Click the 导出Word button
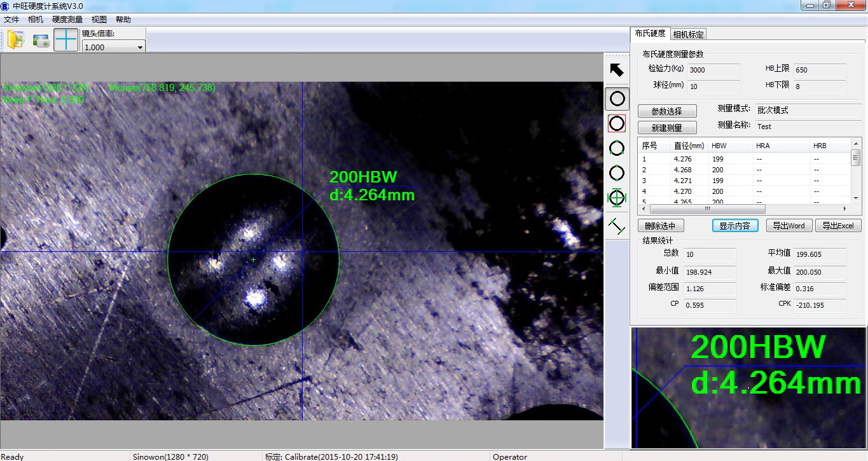This screenshot has width=868, height=461. click(789, 226)
